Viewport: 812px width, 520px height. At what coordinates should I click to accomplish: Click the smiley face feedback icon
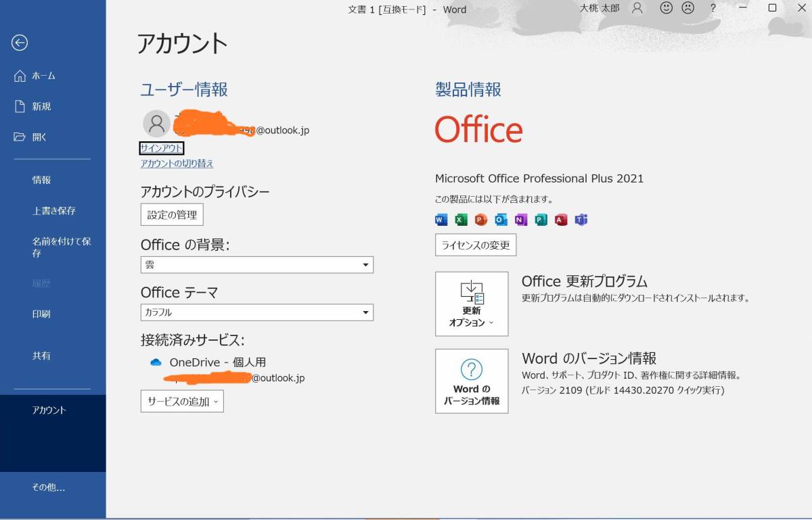667,9
